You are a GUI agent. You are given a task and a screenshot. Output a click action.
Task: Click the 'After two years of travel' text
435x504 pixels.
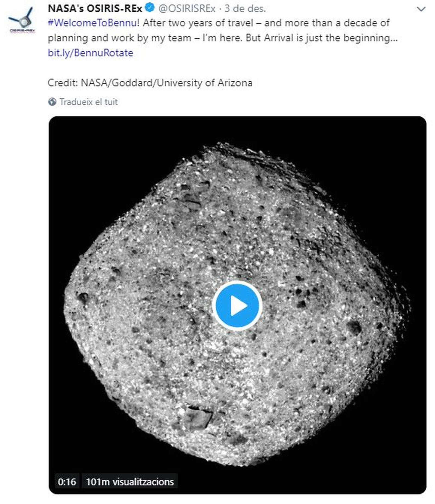pyautogui.click(x=198, y=23)
